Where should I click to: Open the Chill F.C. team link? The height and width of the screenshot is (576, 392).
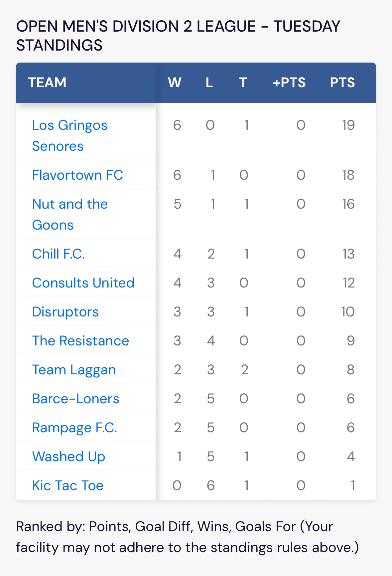click(59, 254)
